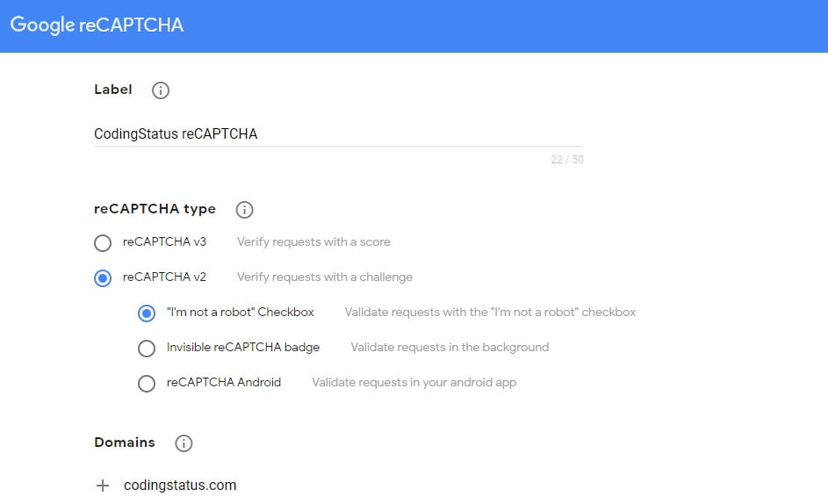Choose the reCAPTCHA Android radio option

point(147,384)
